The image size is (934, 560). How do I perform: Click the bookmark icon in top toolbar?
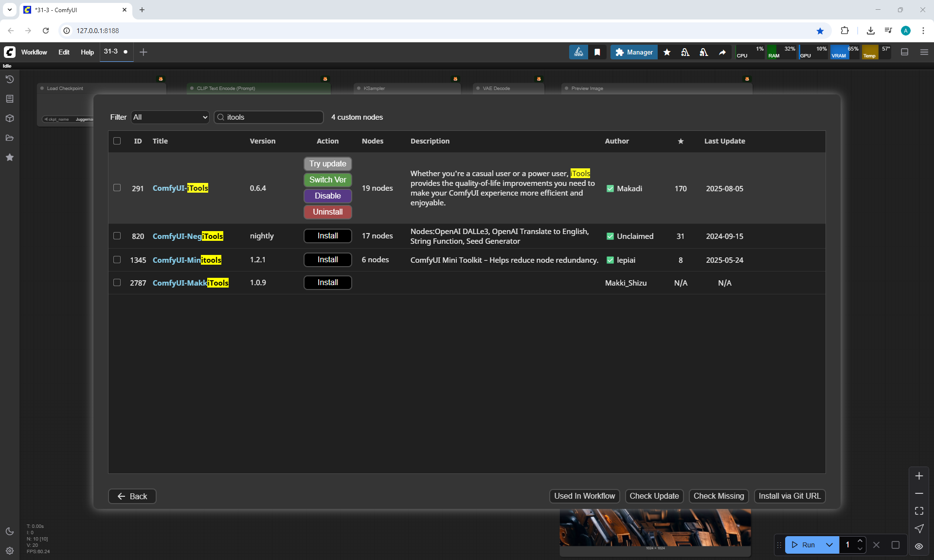click(597, 52)
